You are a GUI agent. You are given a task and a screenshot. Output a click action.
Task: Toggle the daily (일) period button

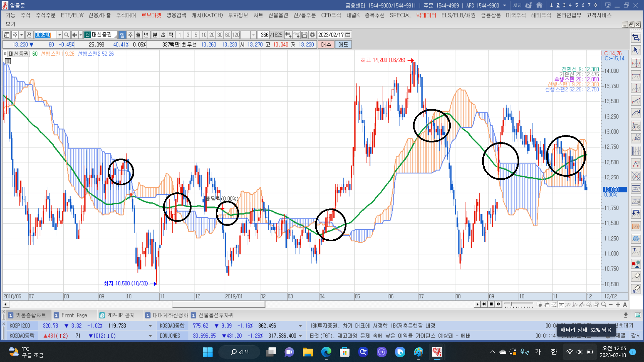[122, 35]
